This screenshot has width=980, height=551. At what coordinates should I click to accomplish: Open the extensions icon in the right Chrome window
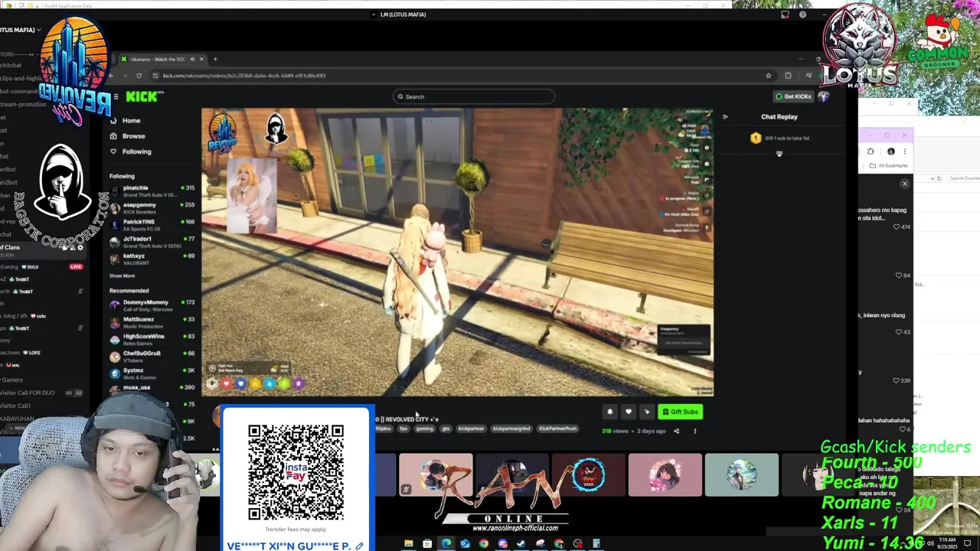(x=871, y=152)
